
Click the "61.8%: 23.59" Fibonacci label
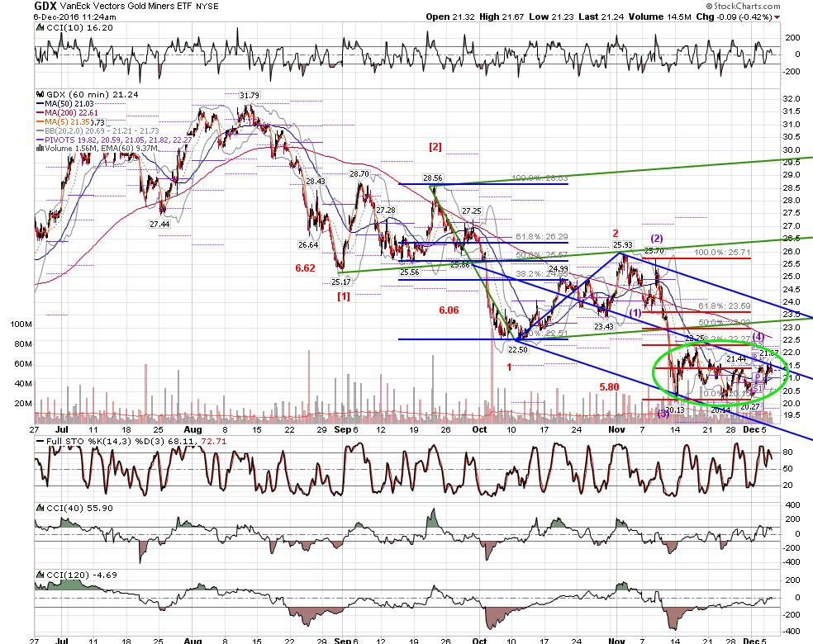coord(725,306)
